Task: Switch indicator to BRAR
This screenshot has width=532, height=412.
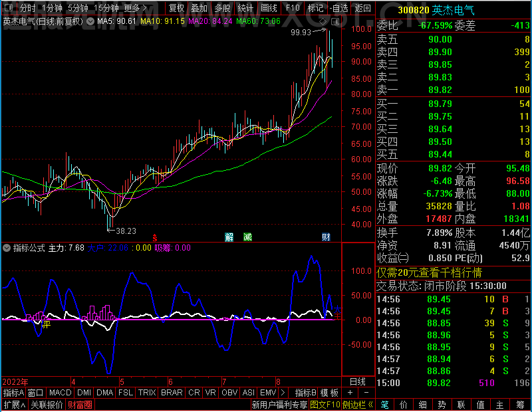Action: (x=172, y=393)
